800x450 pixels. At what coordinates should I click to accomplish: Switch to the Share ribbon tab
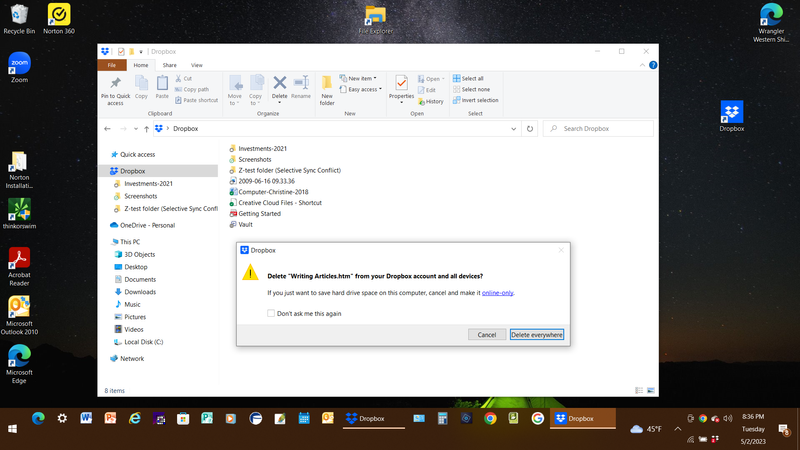169,65
